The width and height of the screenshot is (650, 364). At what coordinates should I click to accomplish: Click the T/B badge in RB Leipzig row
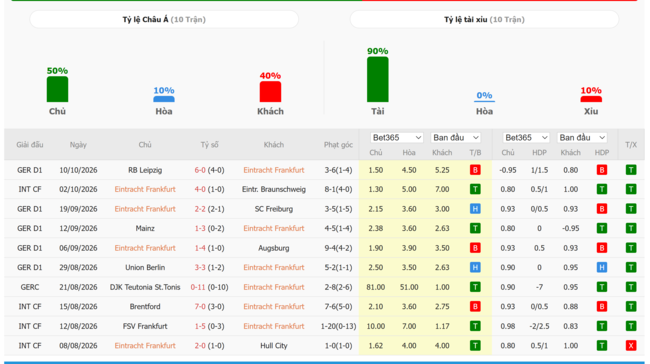(475, 170)
